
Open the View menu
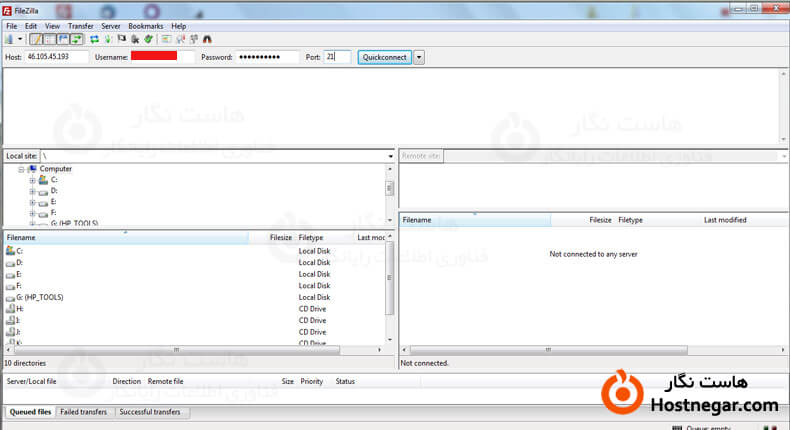coord(52,26)
